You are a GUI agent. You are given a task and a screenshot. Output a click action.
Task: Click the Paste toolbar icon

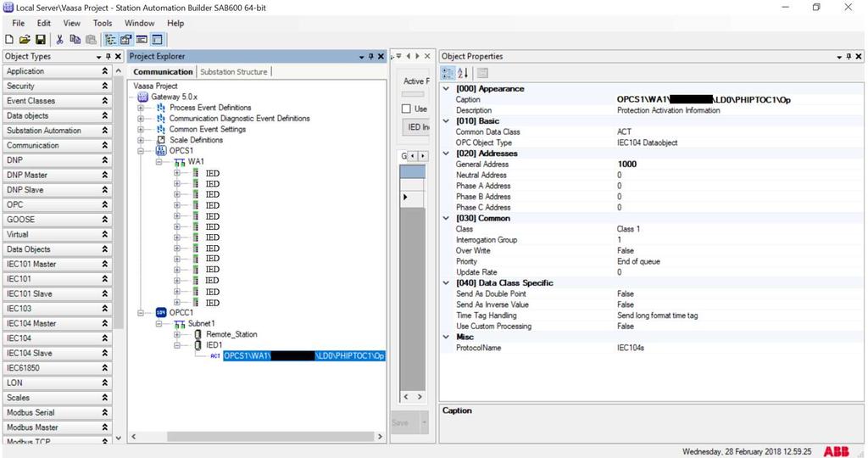pyautogui.click(x=91, y=39)
